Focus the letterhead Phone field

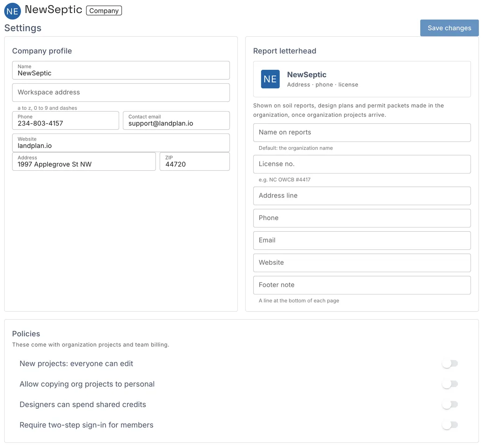point(362,218)
